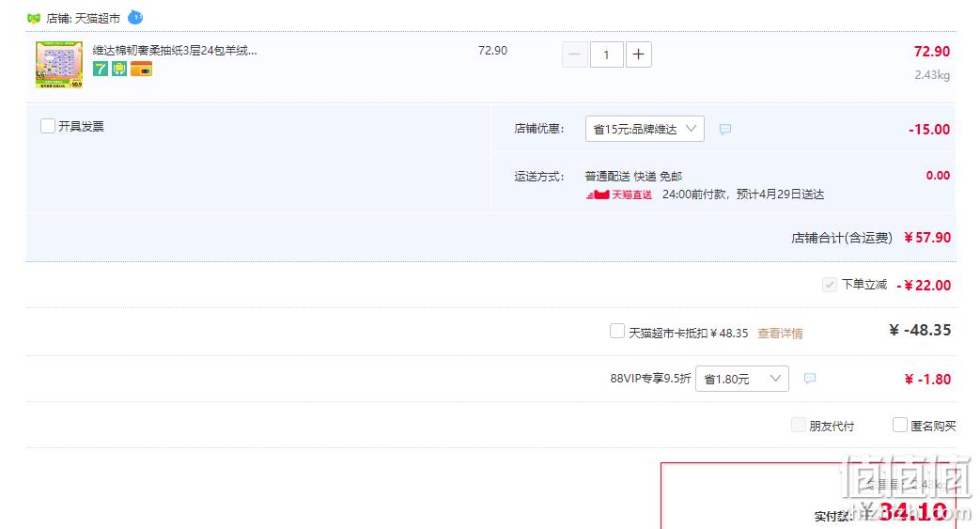Screen dimensions: 980x529
Task: Click the ¥ -1.80 VIP discount amount
Action: click(x=927, y=379)
